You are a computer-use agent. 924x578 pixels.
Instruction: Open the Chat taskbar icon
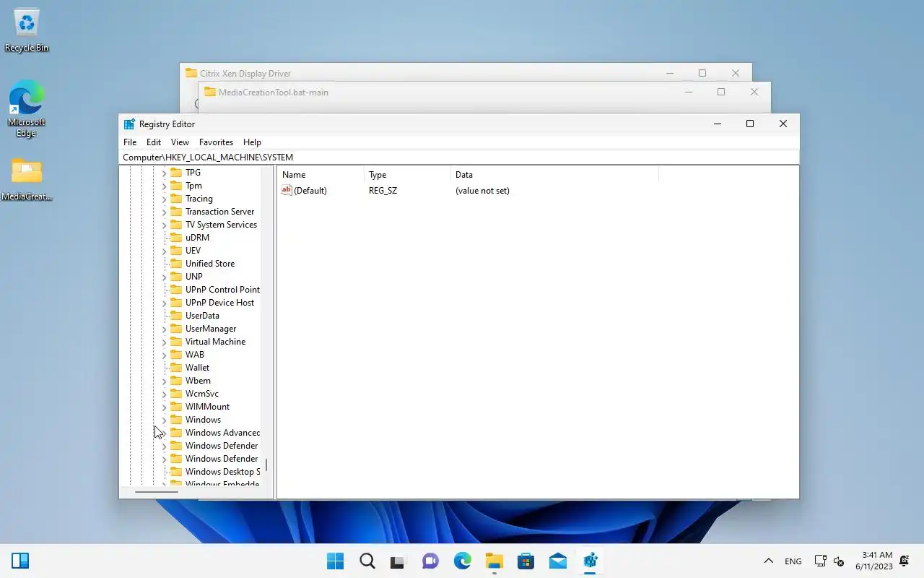[430, 561]
